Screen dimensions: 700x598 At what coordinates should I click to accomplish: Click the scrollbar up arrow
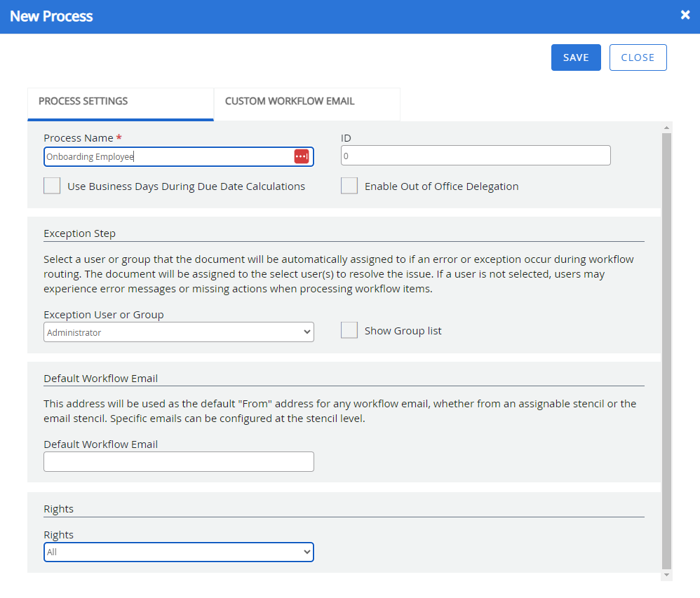pyautogui.click(x=666, y=128)
